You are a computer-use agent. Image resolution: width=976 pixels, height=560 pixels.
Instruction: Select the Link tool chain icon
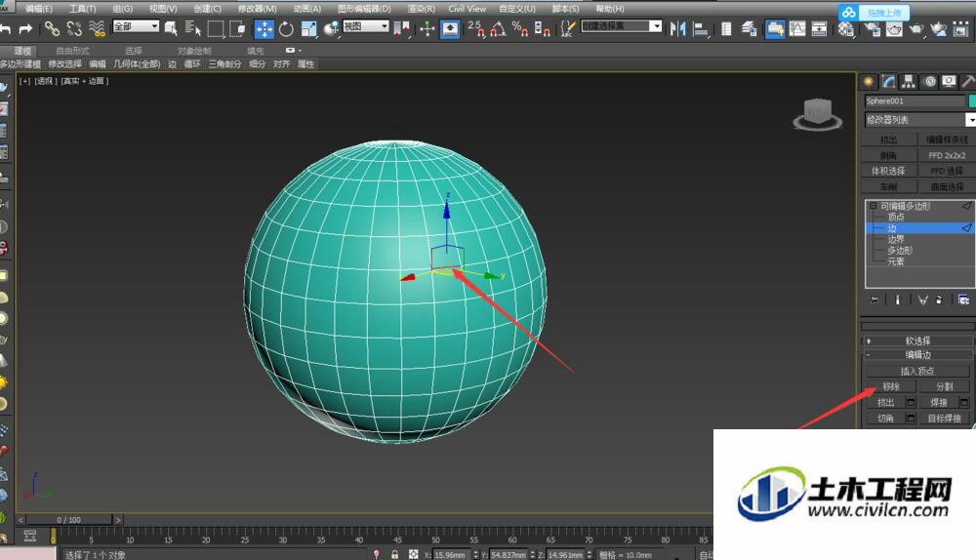[52, 28]
